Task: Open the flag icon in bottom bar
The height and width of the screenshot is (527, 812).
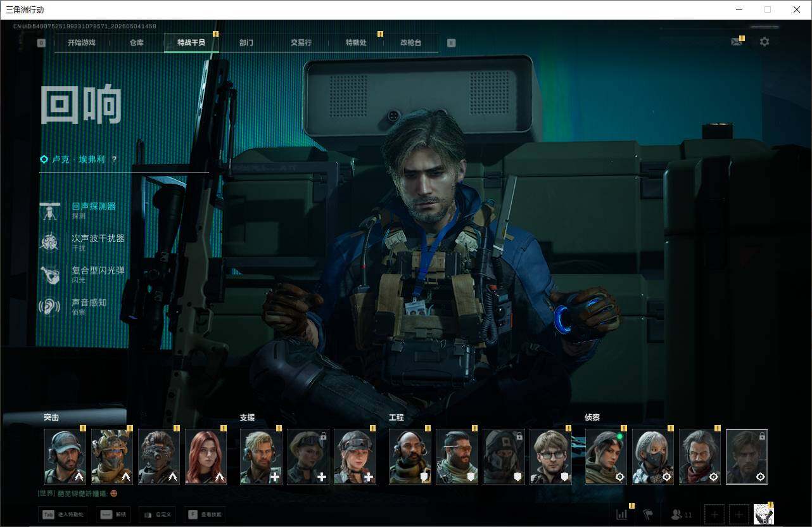Action: click(x=648, y=514)
